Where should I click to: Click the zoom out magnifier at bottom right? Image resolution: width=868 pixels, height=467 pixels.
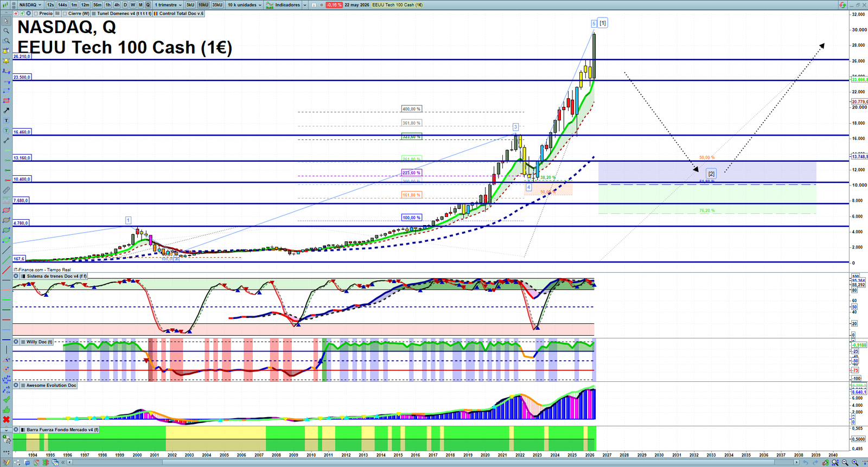(x=845, y=462)
